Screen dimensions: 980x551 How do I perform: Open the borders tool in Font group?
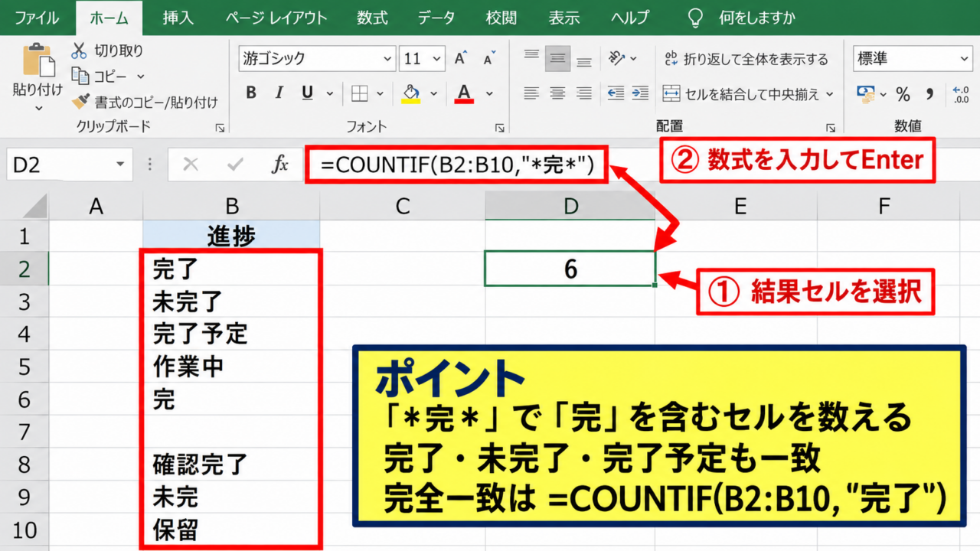(x=359, y=93)
